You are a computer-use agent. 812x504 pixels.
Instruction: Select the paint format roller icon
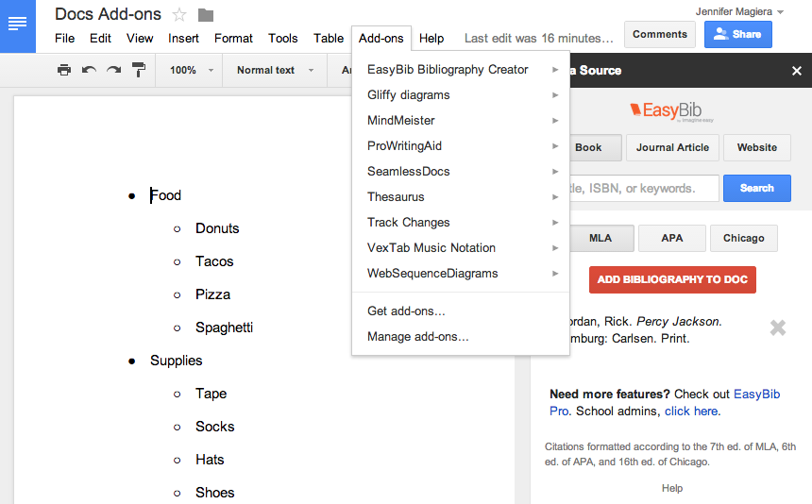[139, 70]
